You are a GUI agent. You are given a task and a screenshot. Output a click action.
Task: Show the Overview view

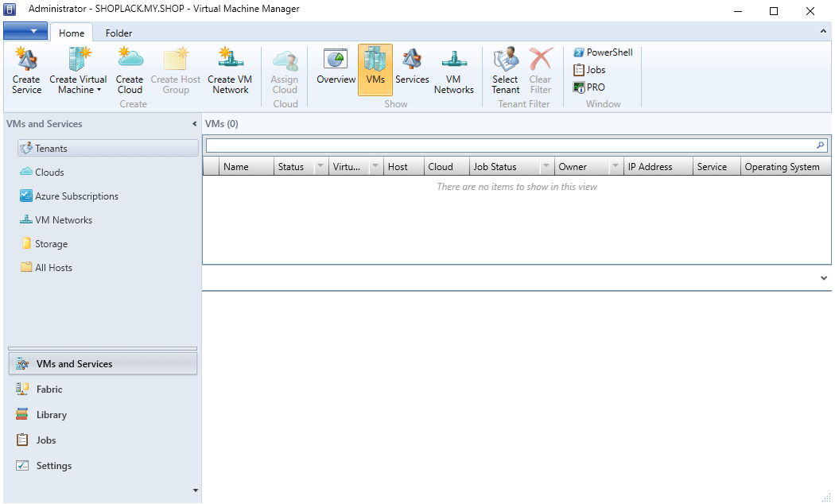tap(336, 67)
